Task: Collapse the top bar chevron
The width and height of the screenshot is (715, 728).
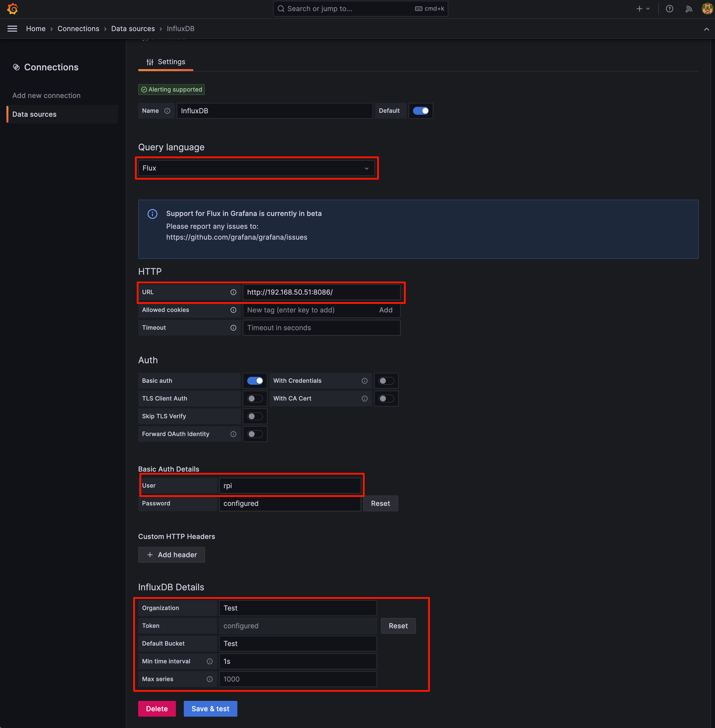Action: (x=707, y=29)
